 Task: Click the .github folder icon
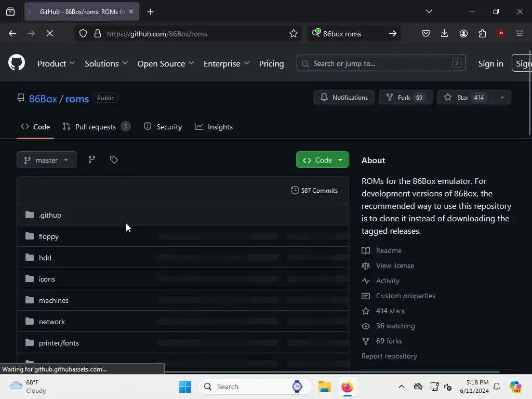point(30,215)
